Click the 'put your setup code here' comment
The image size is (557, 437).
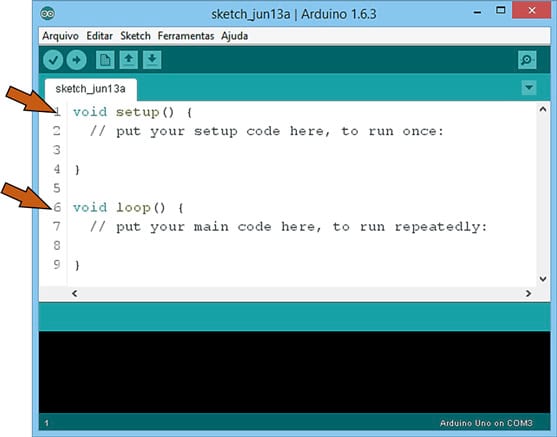266,131
